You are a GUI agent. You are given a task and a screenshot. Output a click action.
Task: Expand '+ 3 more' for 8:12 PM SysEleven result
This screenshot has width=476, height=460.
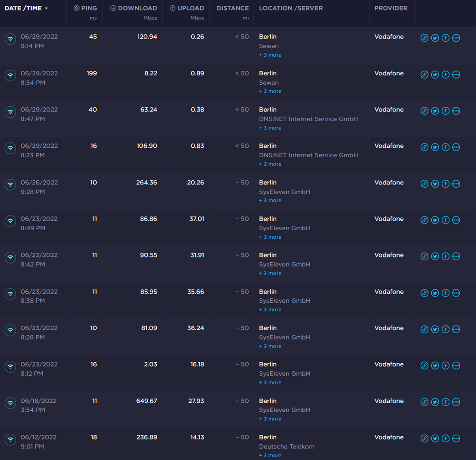[x=270, y=383]
